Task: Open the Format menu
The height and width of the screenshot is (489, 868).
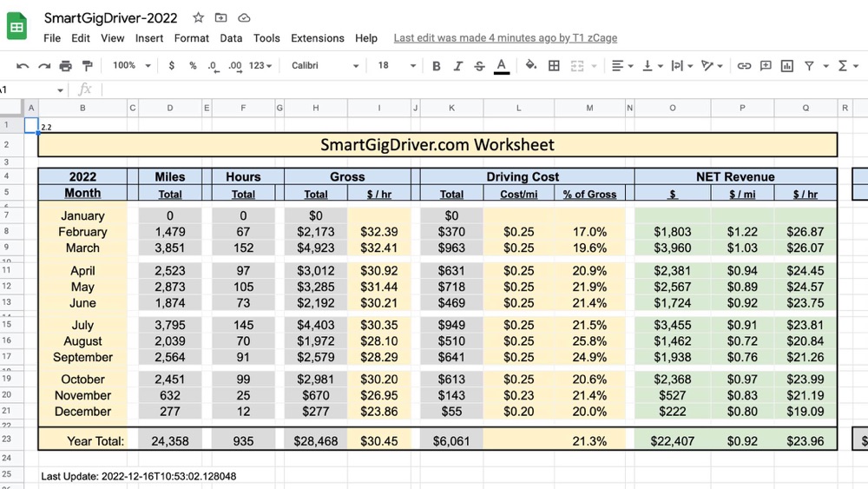Action: pos(192,38)
